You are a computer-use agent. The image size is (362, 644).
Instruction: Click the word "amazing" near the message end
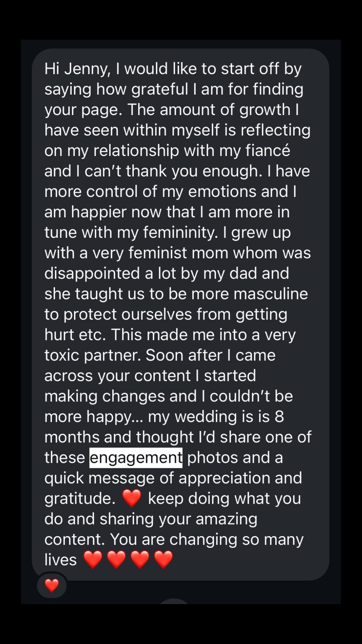coord(226,519)
